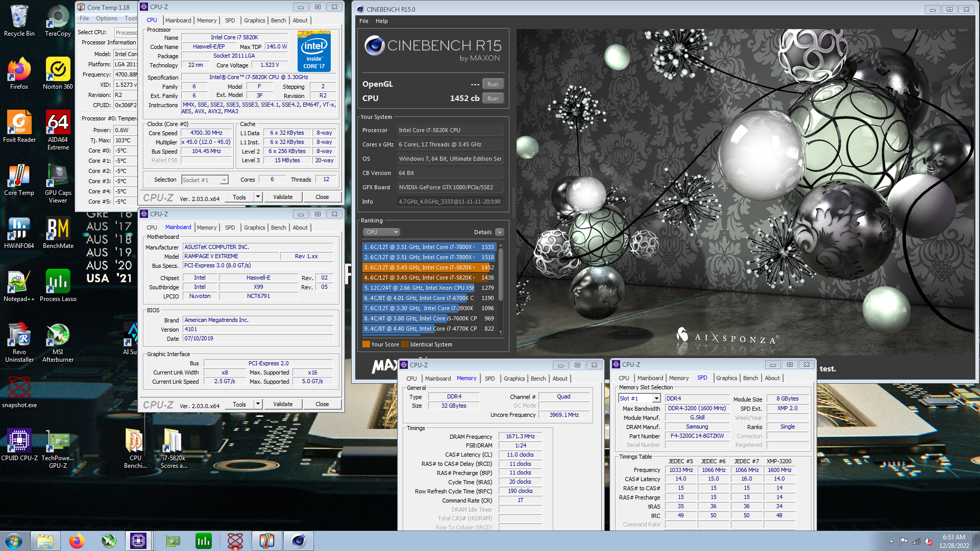This screenshot has width=980, height=551.
Task: Click the network icon in the system tray
Action: [916, 541]
